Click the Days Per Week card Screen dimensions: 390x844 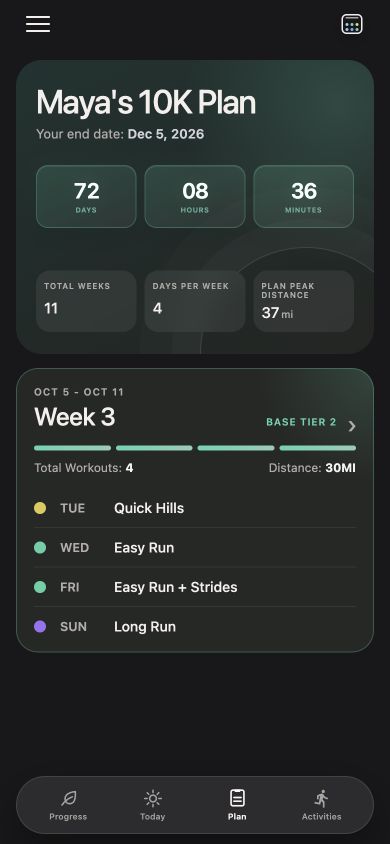pyautogui.click(x=195, y=301)
